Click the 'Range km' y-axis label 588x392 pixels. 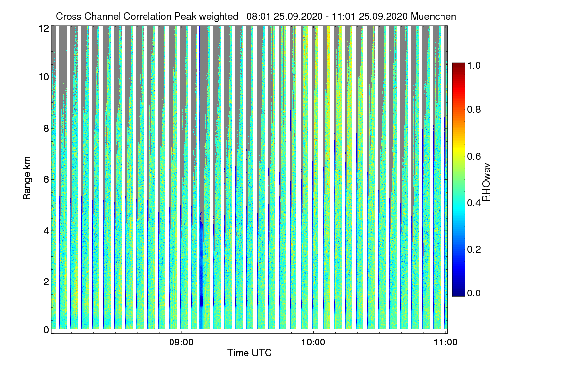pyautogui.click(x=27, y=178)
